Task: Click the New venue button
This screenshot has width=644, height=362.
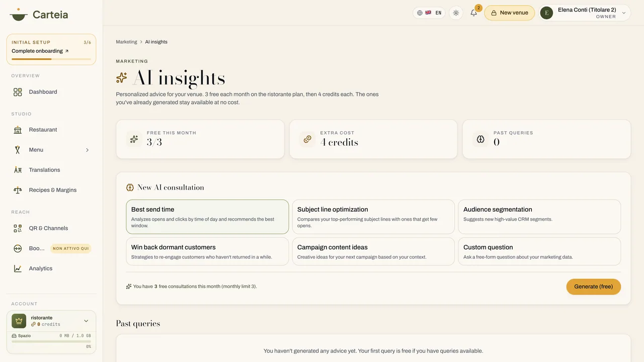Action: pos(509,13)
